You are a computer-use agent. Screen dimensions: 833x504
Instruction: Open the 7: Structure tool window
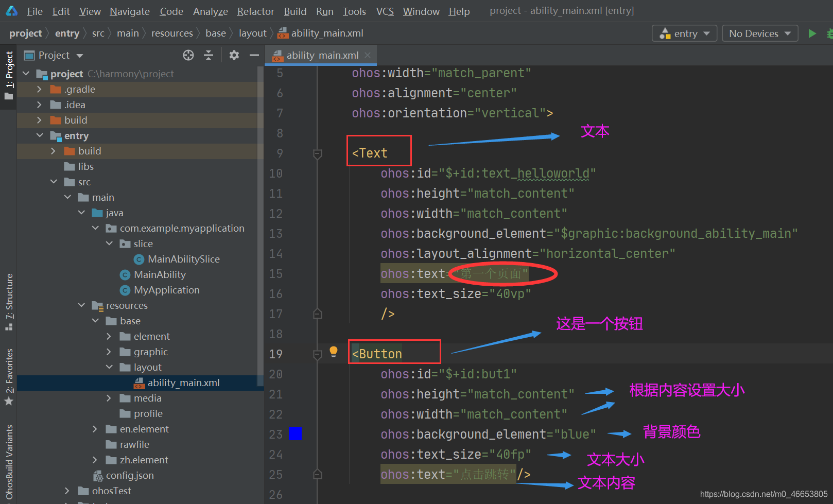(x=9, y=302)
